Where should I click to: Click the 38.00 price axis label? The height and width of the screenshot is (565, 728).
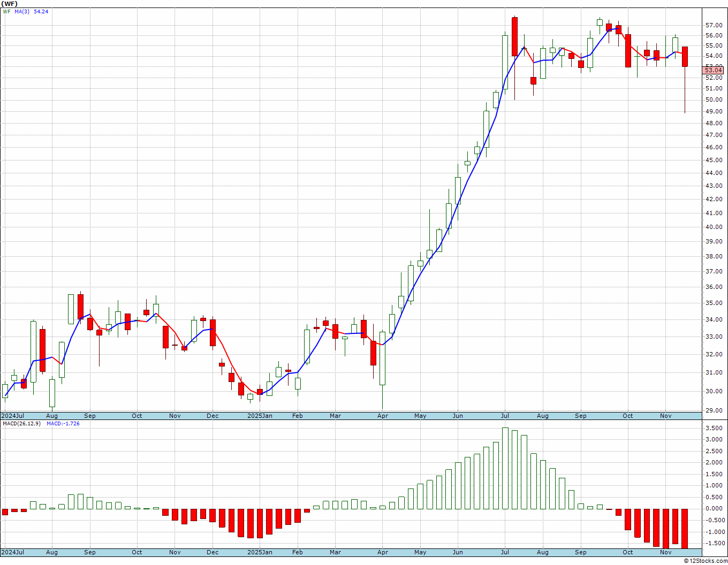(714, 256)
